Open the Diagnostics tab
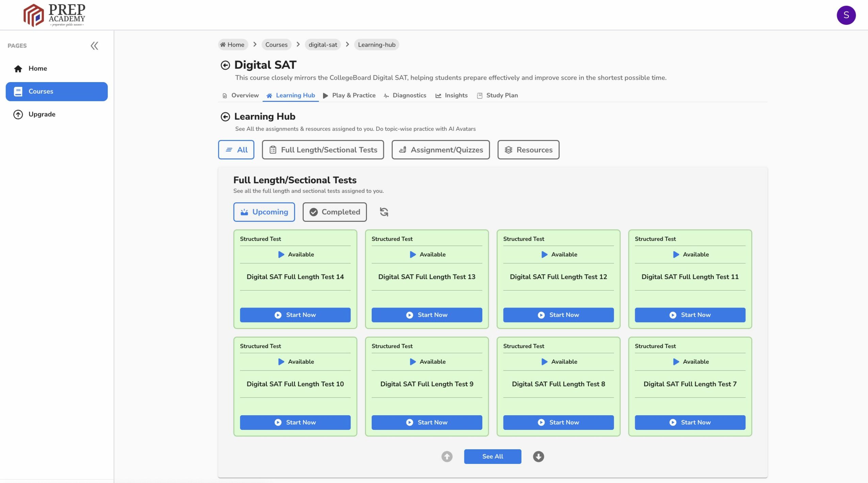The height and width of the screenshot is (483, 868). point(405,95)
